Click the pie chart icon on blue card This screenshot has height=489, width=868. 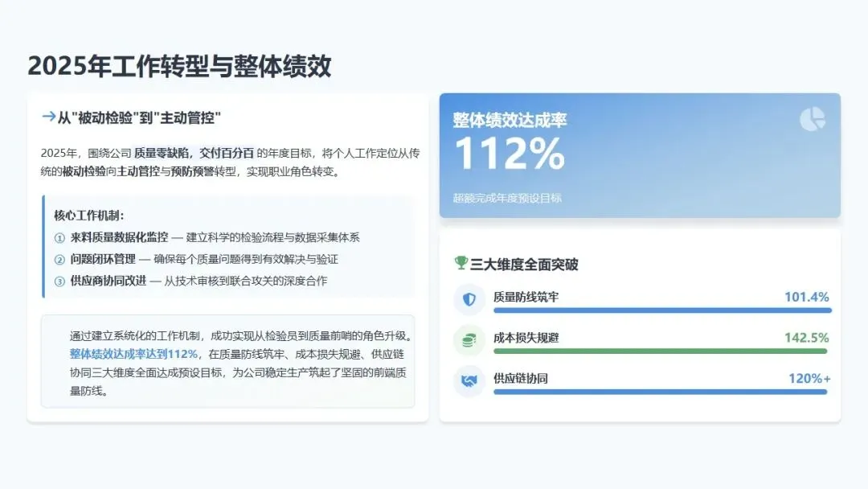tap(813, 119)
